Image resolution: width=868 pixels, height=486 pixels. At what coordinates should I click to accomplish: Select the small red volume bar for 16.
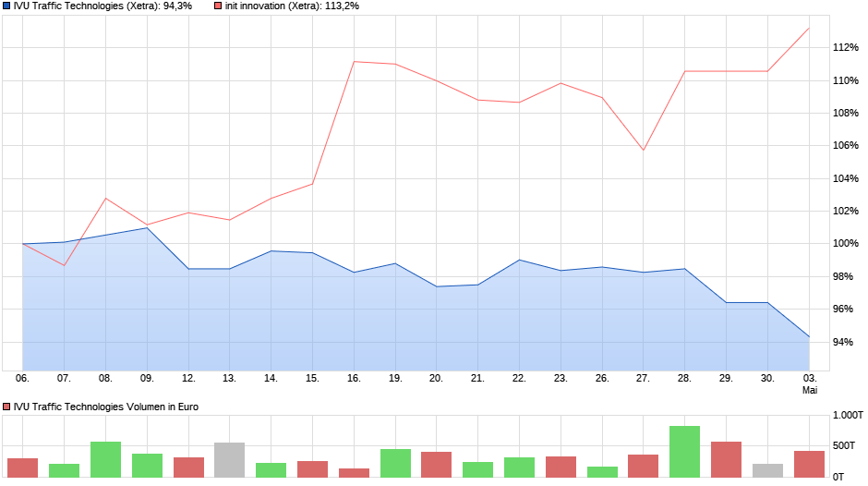(355, 473)
